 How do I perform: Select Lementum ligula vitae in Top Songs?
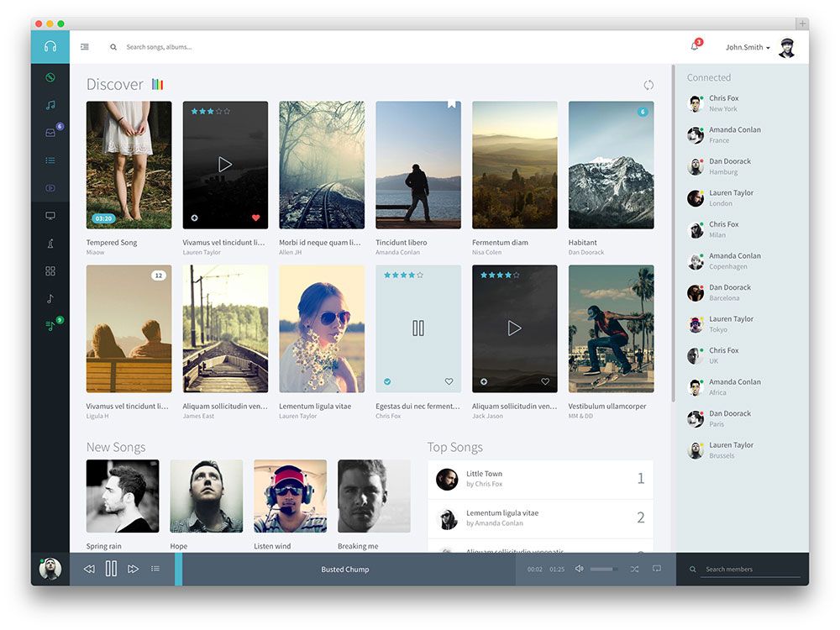pyautogui.click(x=540, y=519)
